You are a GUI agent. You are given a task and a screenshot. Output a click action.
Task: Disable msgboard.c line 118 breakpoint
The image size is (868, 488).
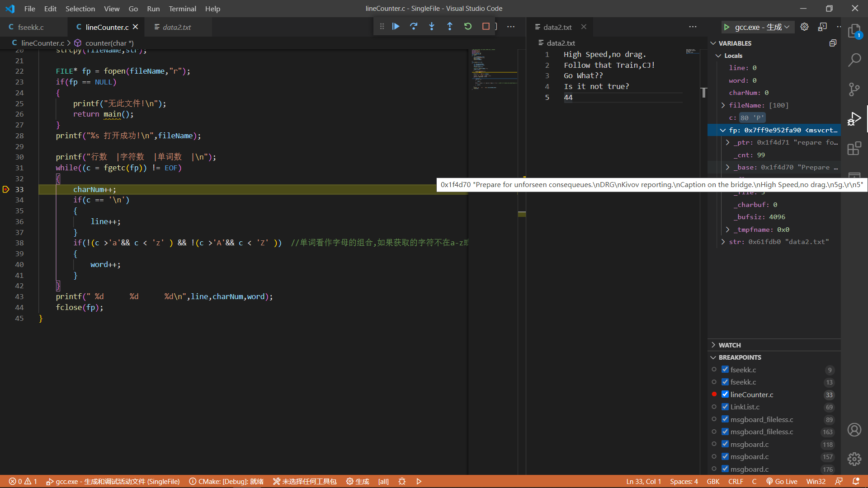tap(725, 444)
